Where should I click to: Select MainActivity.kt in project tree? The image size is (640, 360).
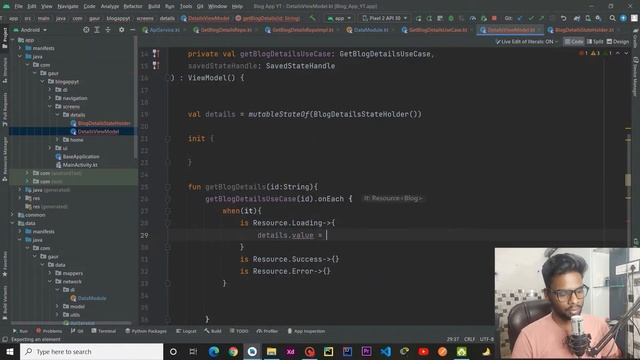80,165
